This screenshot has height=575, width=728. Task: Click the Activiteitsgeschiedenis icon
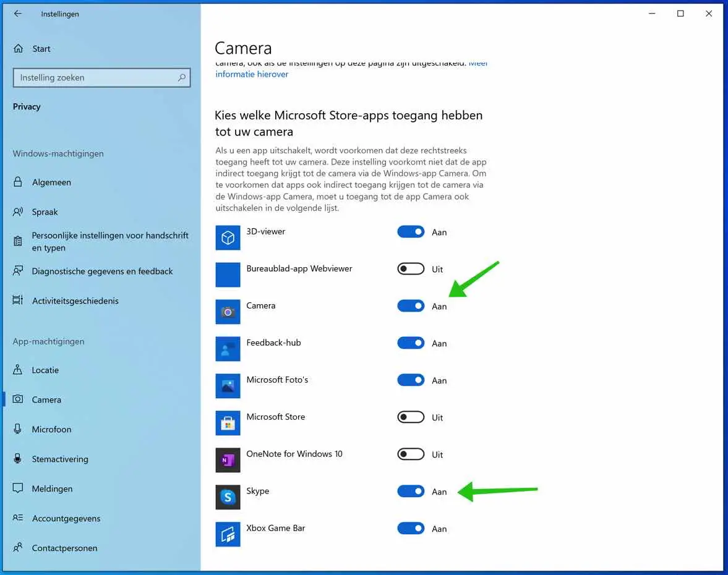[18, 300]
